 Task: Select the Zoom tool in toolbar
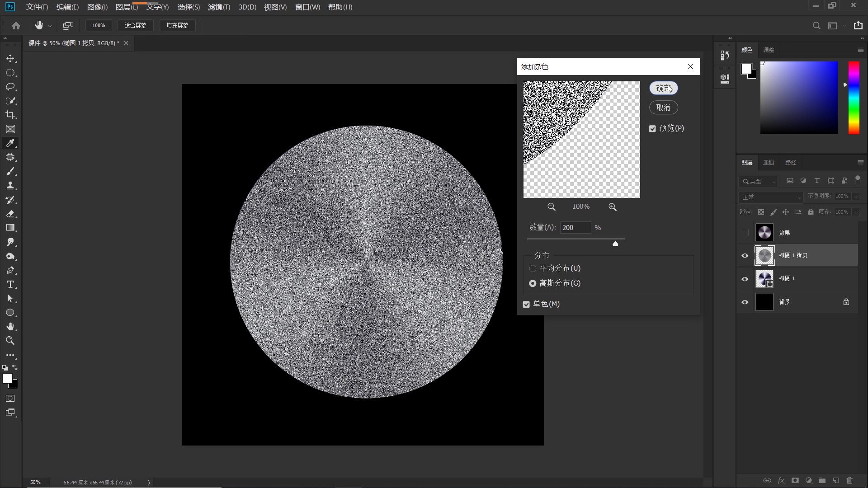click(x=10, y=341)
